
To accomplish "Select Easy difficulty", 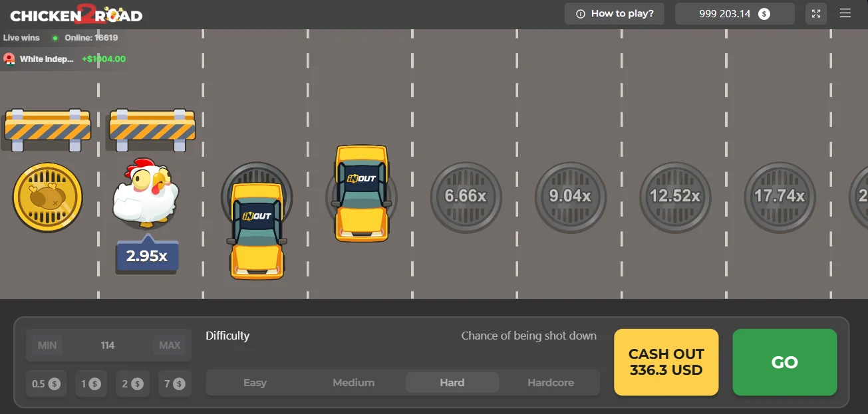I will click(255, 383).
